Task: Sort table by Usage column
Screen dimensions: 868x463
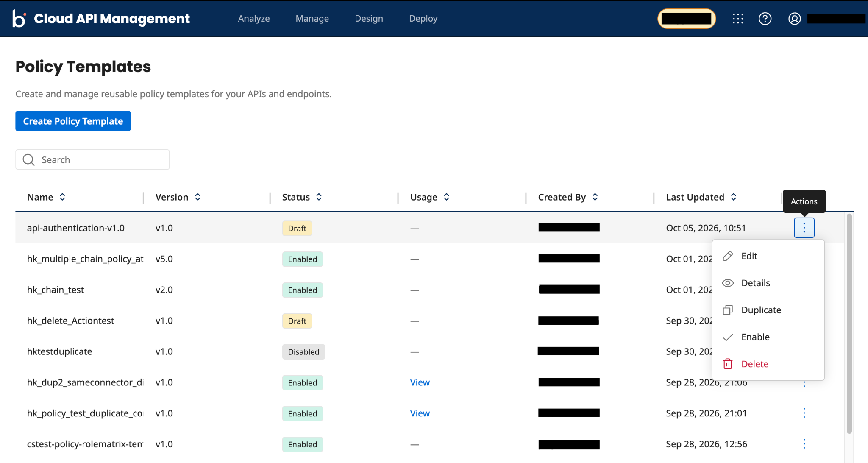Action: pyautogui.click(x=446, y=197)
